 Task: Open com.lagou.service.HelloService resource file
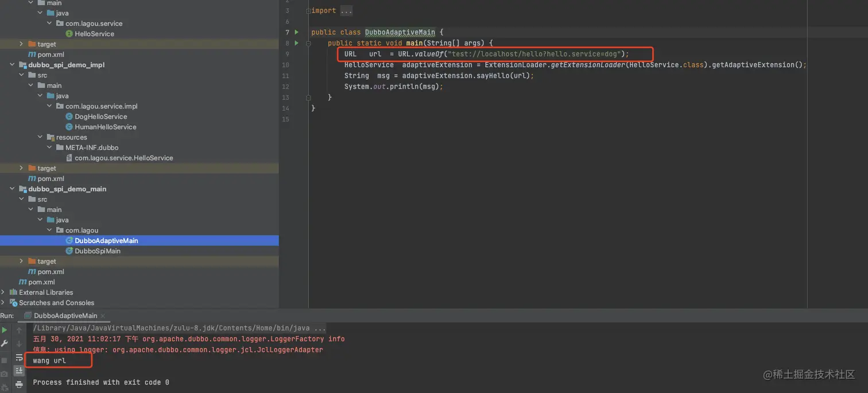coord(124,158)
